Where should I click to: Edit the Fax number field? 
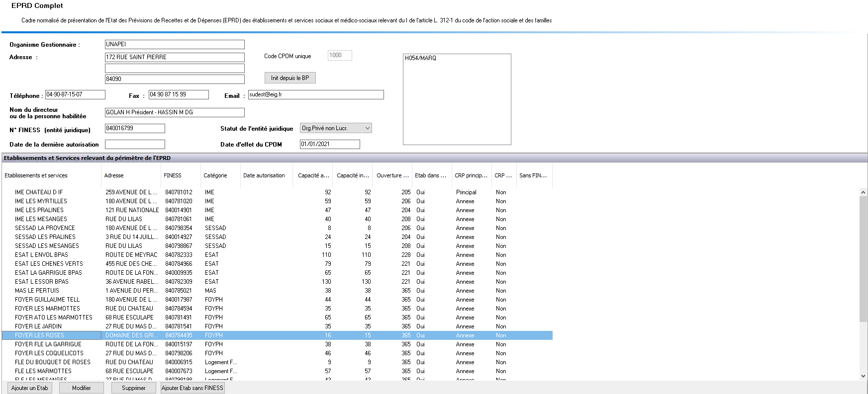(179, 94)
